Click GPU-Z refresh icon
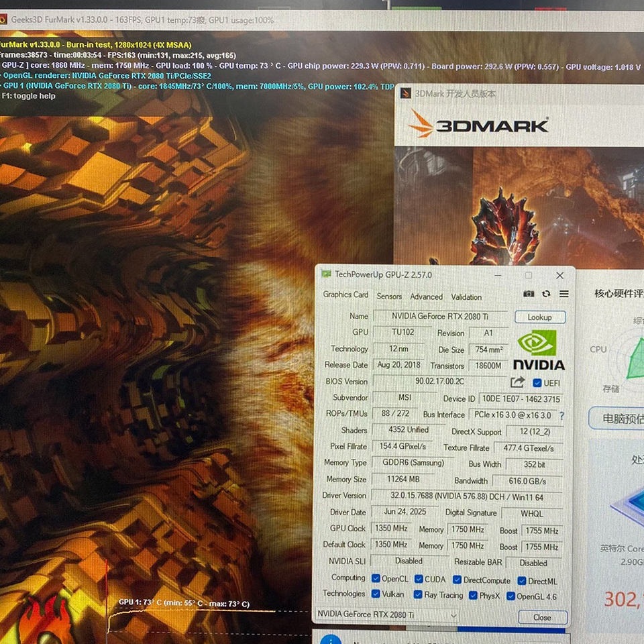 point(546,294)
